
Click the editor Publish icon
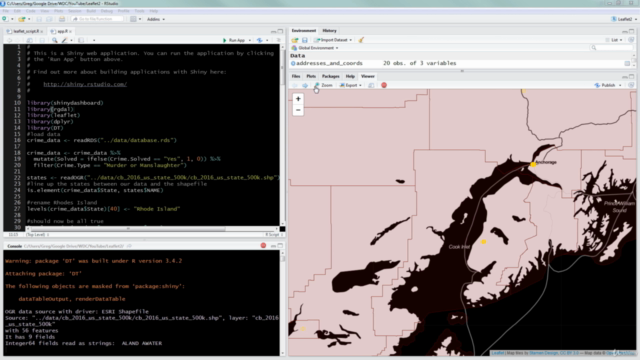tap(260, 40)
